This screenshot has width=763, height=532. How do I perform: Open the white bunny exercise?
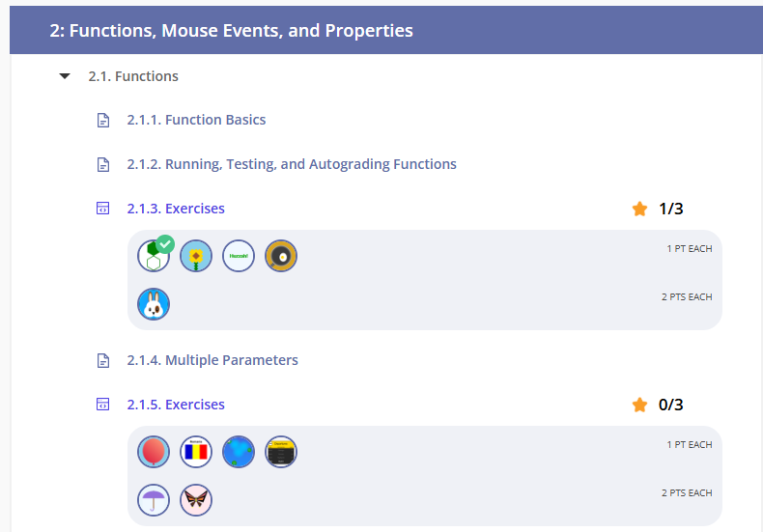tap(154, 304)
